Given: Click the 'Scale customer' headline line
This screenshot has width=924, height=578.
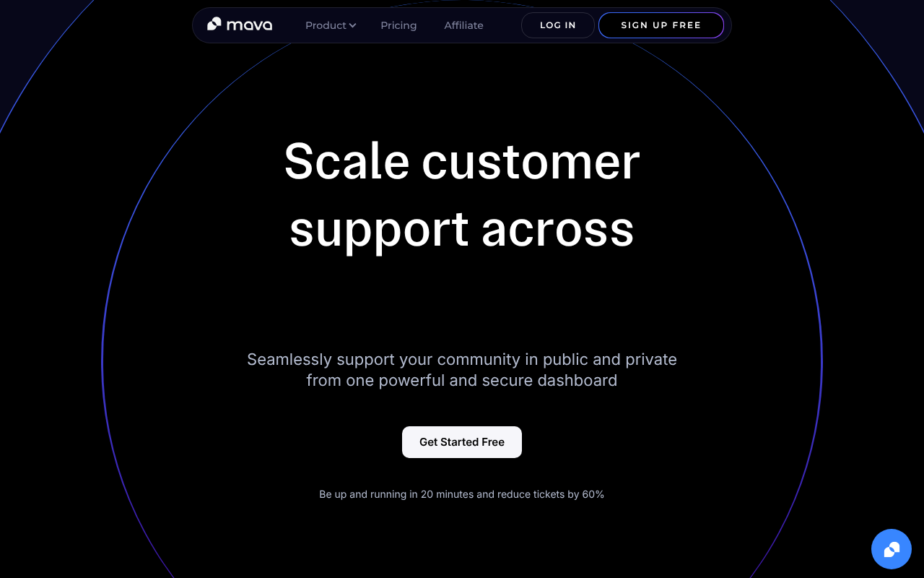Looking at the screenshot, I should (462, 160).
